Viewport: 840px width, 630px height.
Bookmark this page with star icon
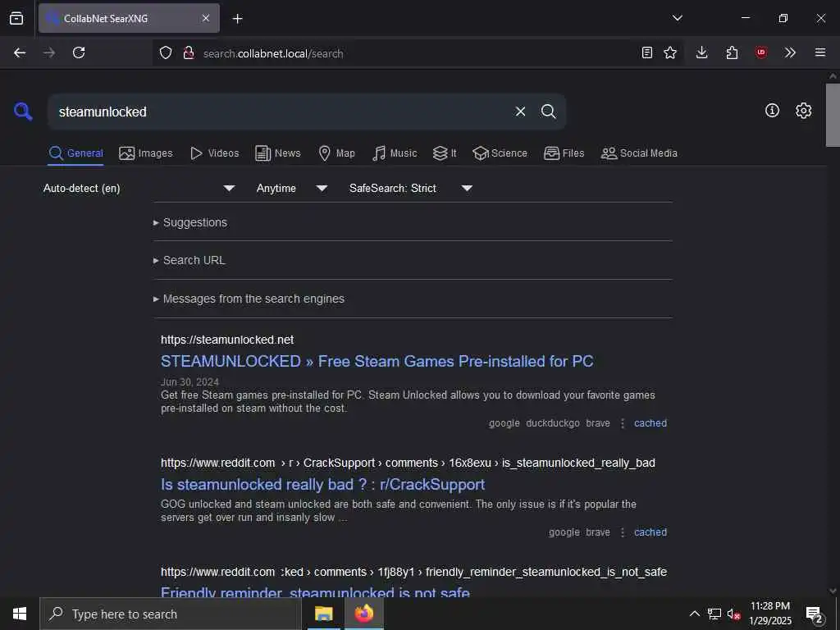tap(669, 52)
